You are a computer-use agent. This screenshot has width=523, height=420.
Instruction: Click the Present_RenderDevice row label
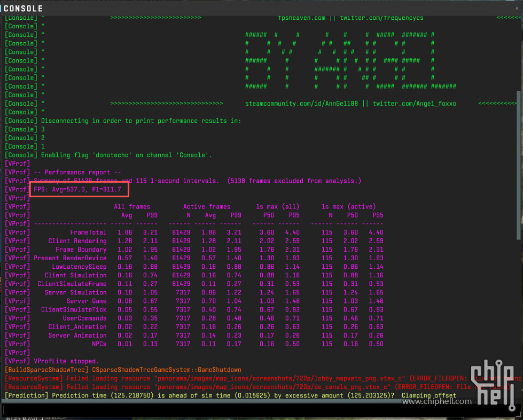70,258
